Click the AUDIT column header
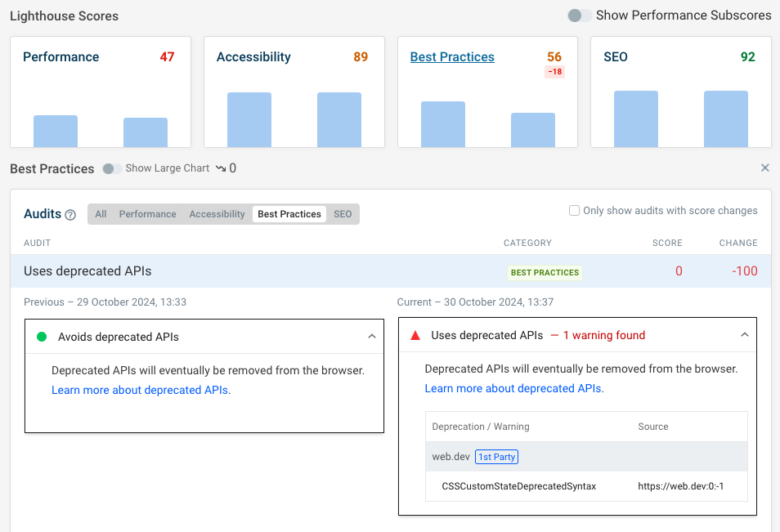Viewport: 780px width, 532px height. 38,244
